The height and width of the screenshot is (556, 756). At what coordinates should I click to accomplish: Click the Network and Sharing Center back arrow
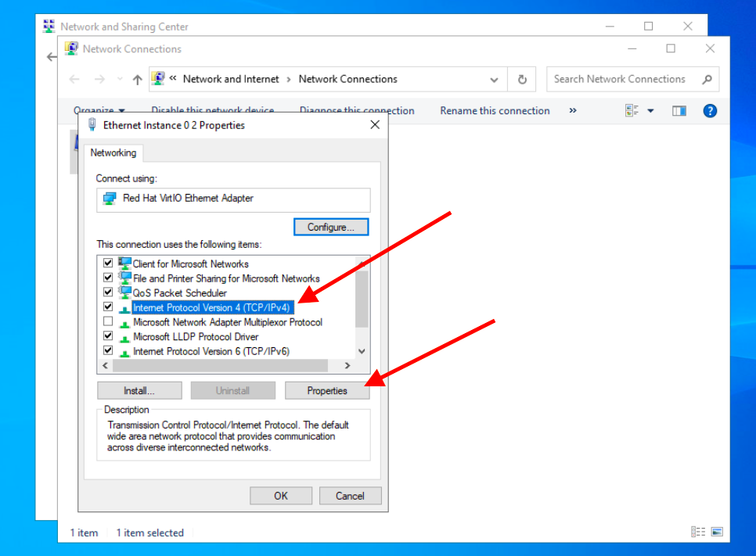(51, 57)
